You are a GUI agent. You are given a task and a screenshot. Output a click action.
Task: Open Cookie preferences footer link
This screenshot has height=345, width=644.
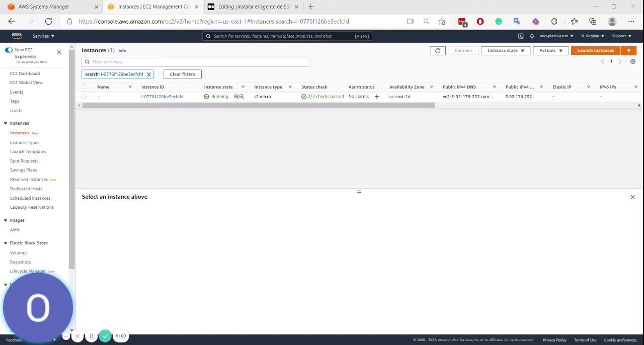pyautogui.click(x=620, y=340)
